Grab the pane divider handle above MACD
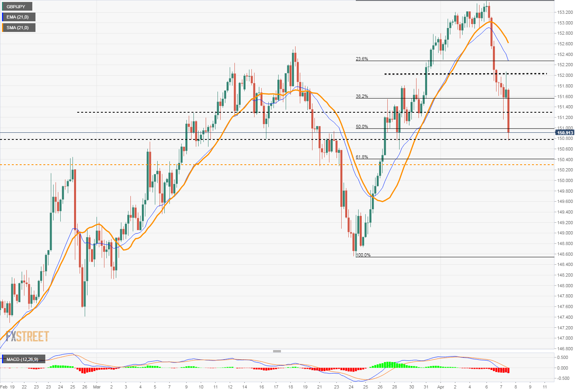582x392 pixels. coord(277,351)
